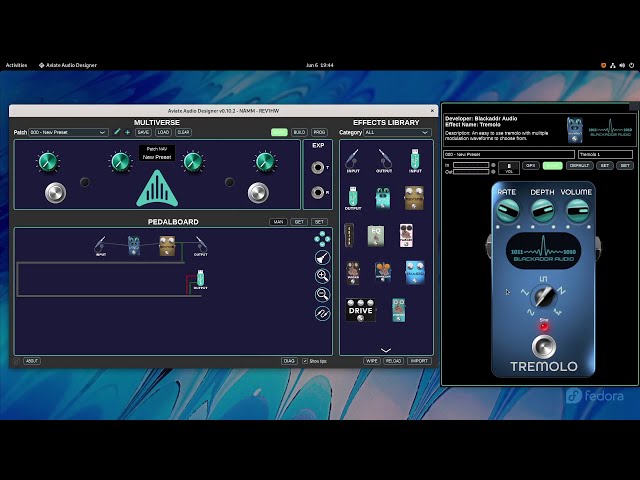The width and height of the screenshot is (640, 480).
Task: Edit patch name with pencil icon
Action: [x=117, y=132]
